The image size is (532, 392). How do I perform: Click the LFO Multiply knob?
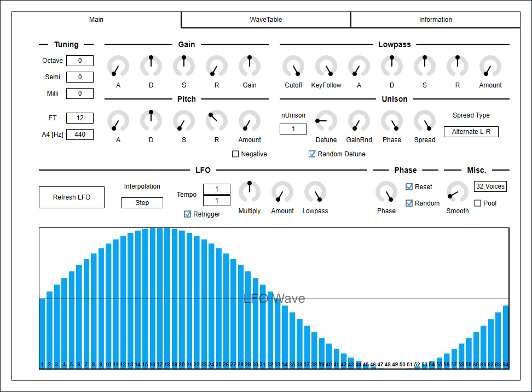(250, 192)
